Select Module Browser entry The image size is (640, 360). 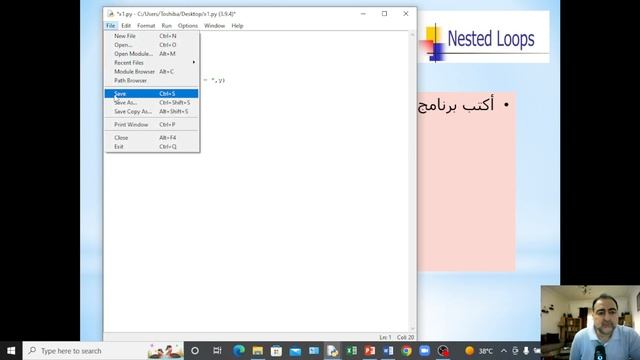[151, 72]
